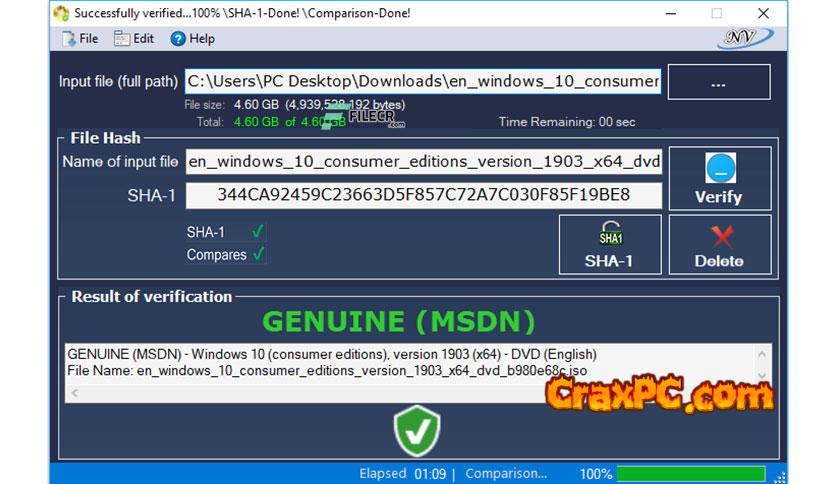Toggle the SHA-1 checkmark
Viewport: 836px width, 484px height.
point(258,231)
